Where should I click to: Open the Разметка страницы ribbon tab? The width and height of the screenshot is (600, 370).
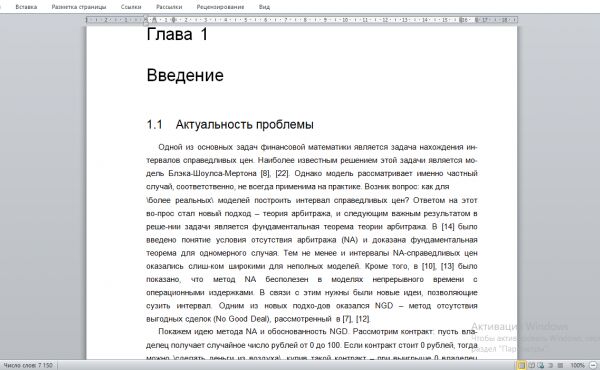79,7
